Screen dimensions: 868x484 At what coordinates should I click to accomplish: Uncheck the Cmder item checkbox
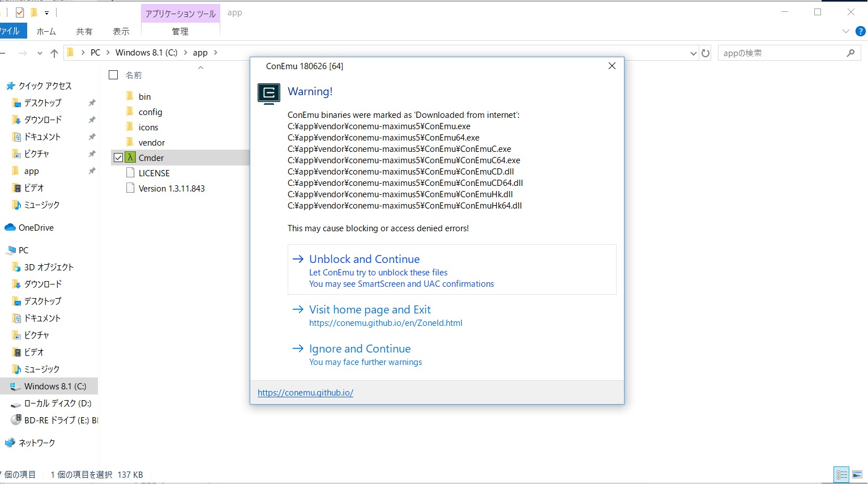[118, 158]
